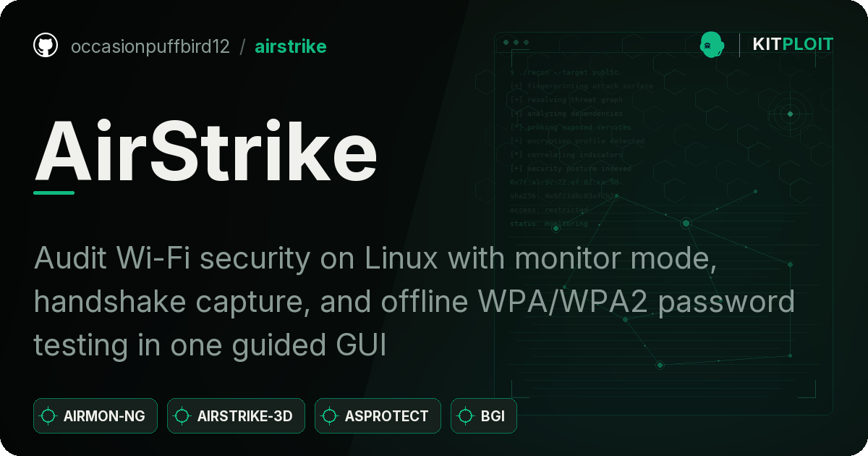
Task: Select the ASPROTECT tag badge
Action: (x=378, y=416)
